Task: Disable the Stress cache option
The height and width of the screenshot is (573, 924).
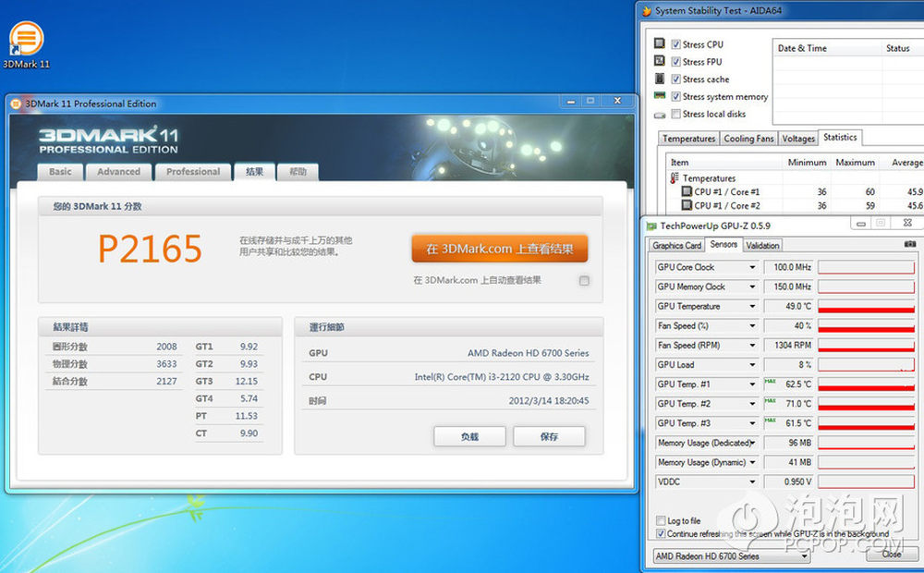Action: pyautogui.click(x=676, y=79)
